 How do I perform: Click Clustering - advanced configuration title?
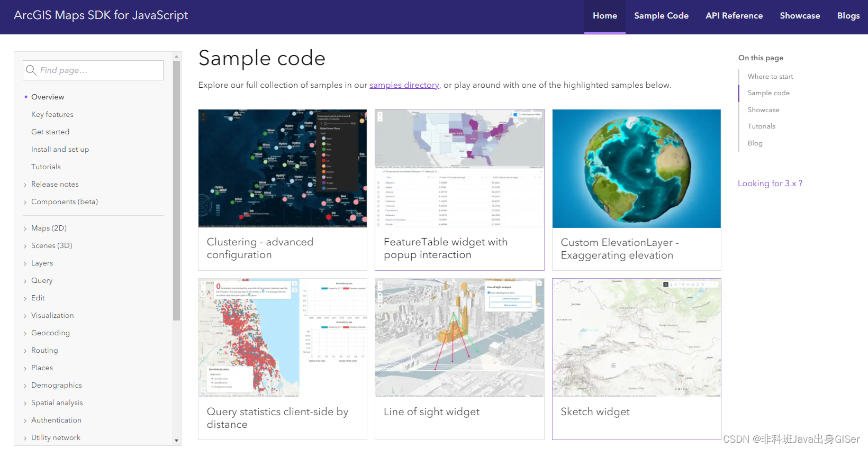tap(260, 249)
